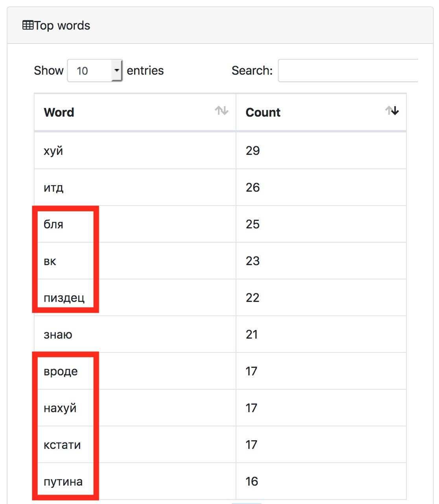Viewport: 439px width, 504px height.
Task: Click the count cell showing 23
Action: point(321,261)
